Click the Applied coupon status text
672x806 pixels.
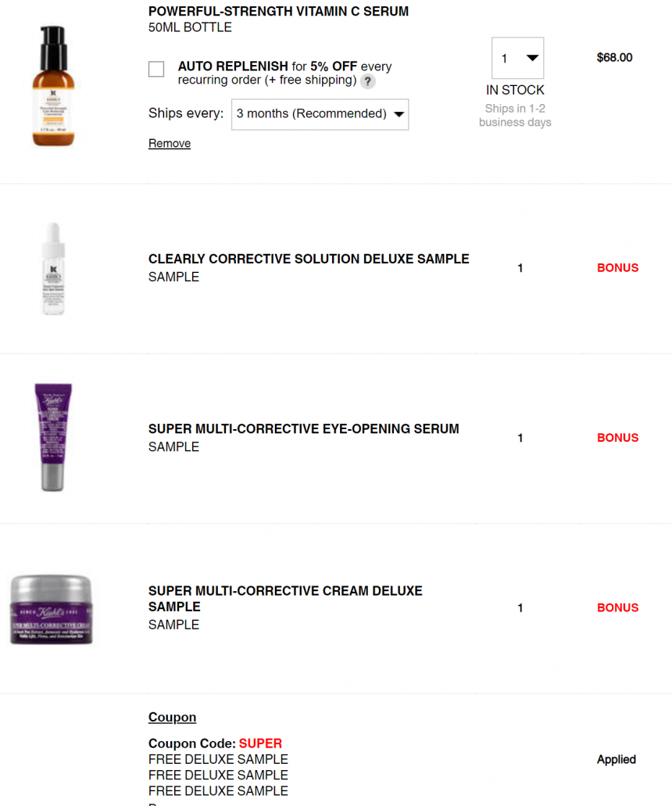point(616,759)
